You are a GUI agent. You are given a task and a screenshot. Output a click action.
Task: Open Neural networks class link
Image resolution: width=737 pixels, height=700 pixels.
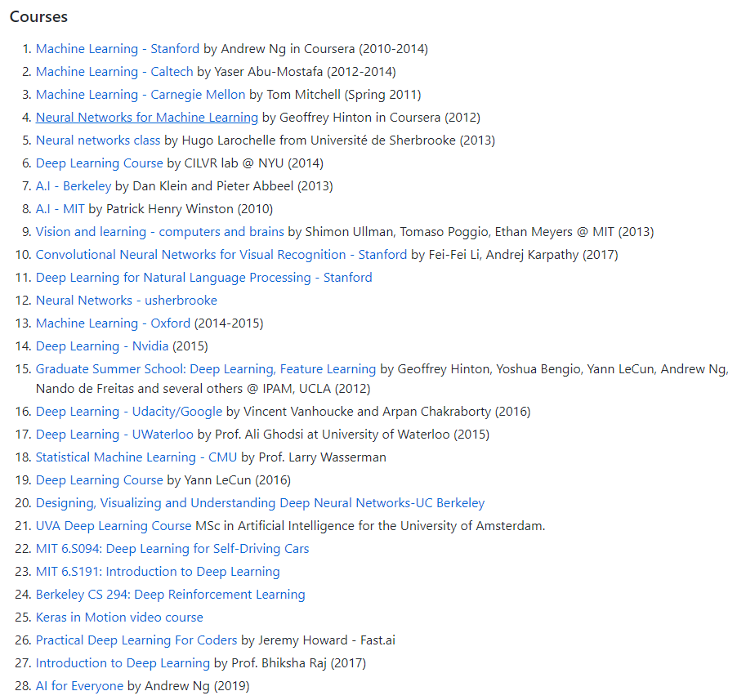pyautogui.click(x=98, y=140)
